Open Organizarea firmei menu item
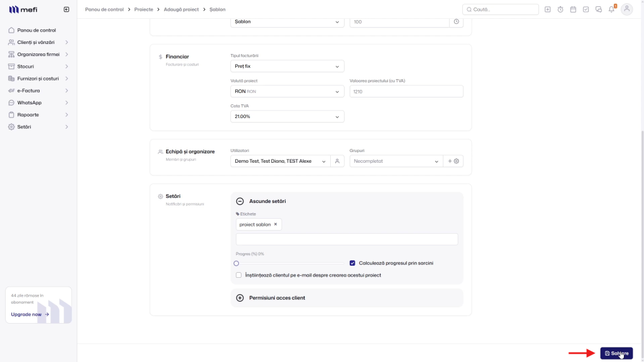 coord(38,54)
